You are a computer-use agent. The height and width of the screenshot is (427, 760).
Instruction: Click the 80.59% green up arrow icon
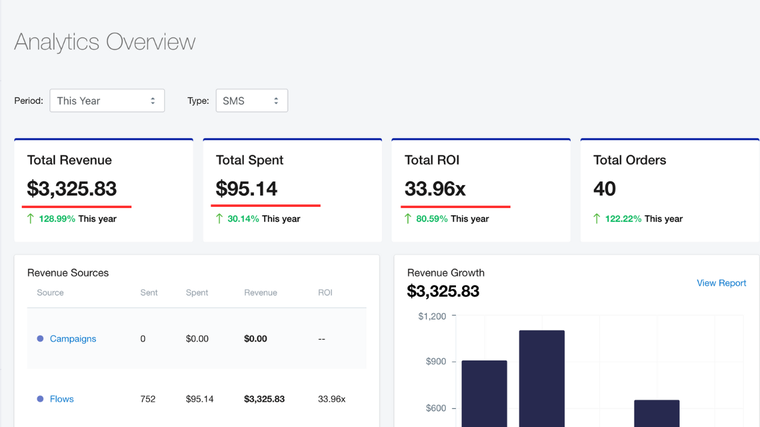click(x=408, y=219)
